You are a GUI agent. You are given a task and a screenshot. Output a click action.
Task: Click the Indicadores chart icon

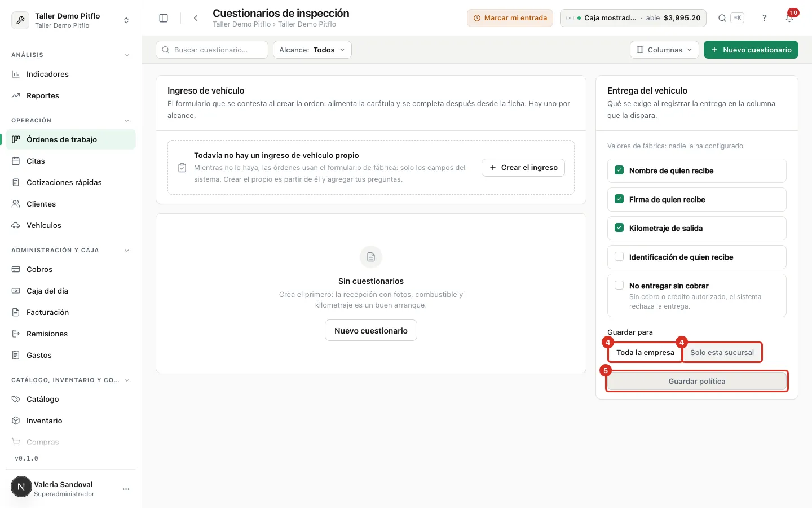click(x=16, y=74)
